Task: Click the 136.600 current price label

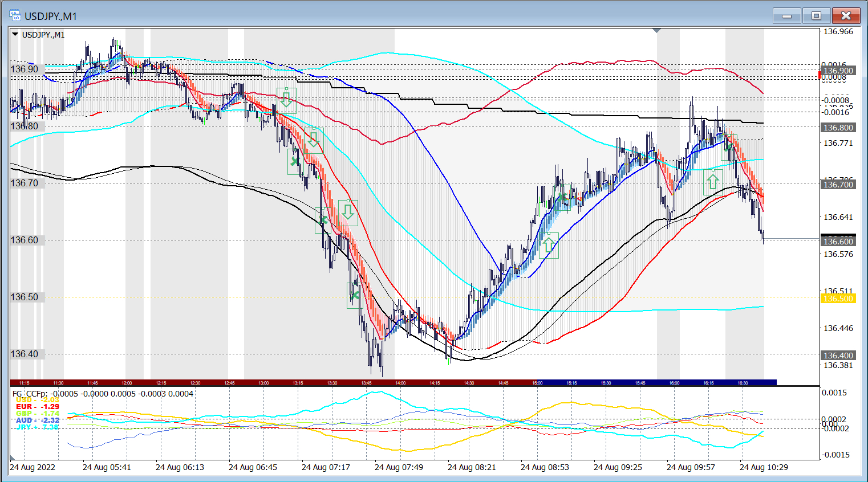Action: tap(838, 242)
